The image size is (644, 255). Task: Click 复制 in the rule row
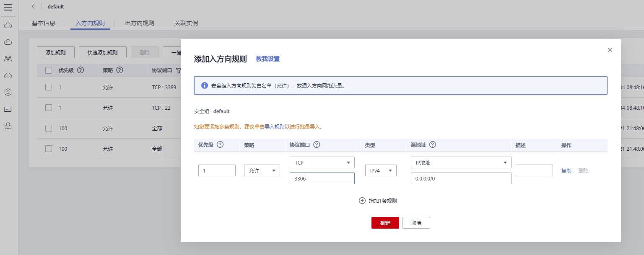[x=566, y=171]
